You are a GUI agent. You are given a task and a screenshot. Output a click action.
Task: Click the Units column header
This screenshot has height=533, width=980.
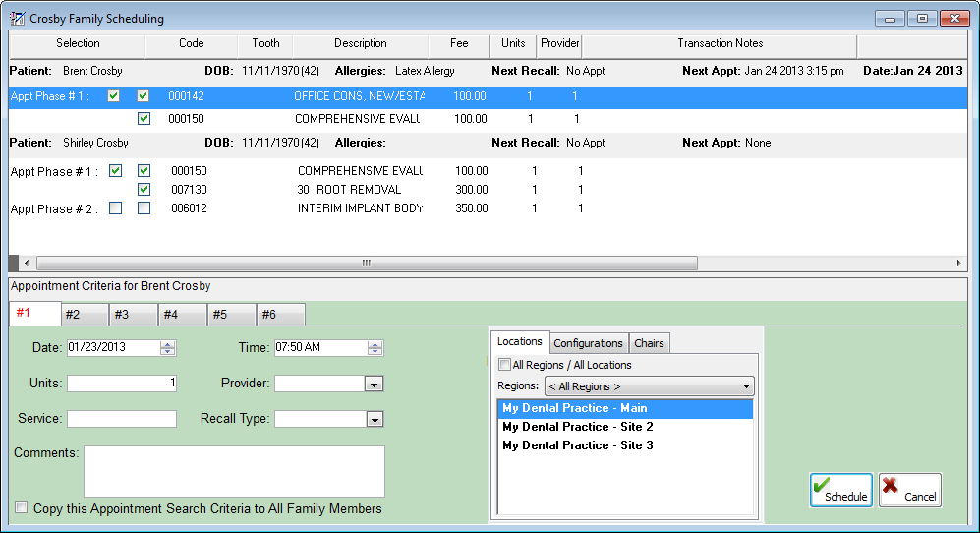coord(513,44)
